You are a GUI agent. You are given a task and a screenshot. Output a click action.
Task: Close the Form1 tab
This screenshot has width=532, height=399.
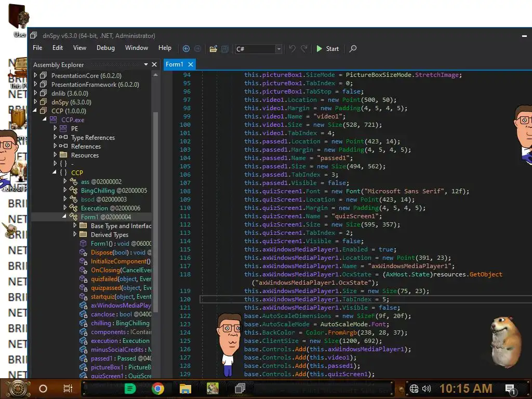click(191, 64)
